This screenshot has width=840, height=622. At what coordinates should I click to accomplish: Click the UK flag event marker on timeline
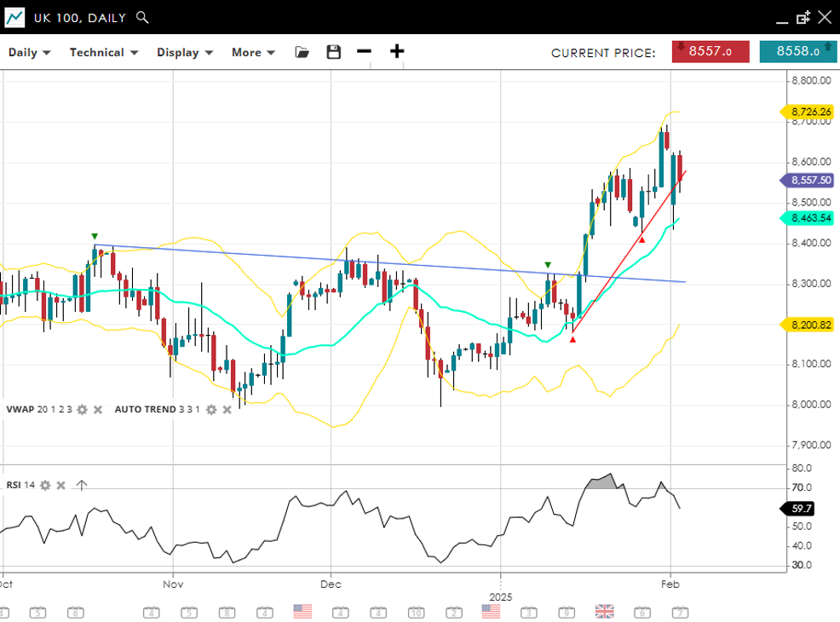pyautogui.click(x=604, y=611)
